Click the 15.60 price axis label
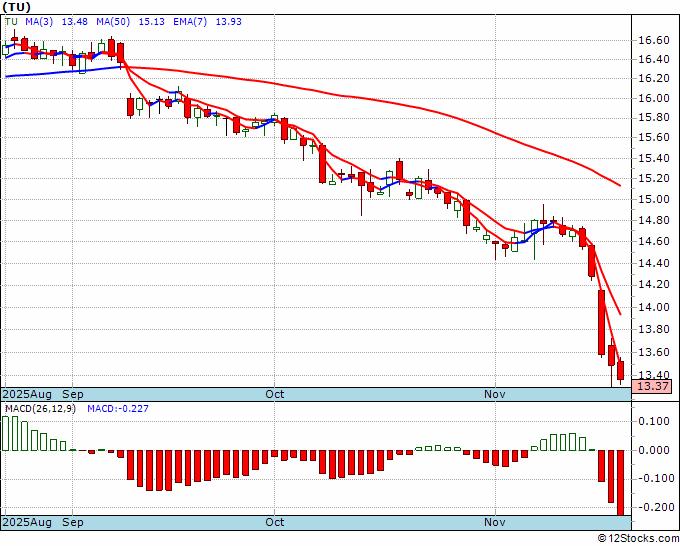 point(654,137)
